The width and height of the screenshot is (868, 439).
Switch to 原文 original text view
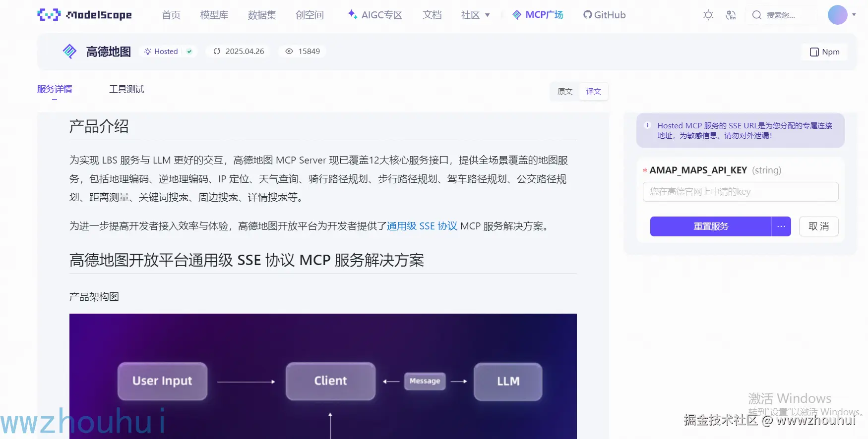pyautogui.click(x=565, y=91)
